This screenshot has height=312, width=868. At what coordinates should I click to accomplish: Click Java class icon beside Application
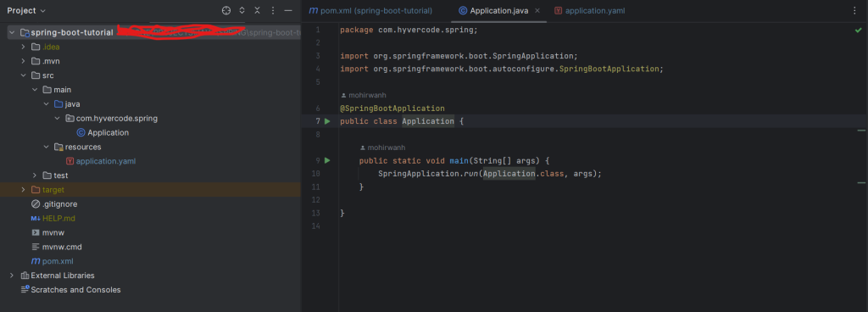coord(81,133)
